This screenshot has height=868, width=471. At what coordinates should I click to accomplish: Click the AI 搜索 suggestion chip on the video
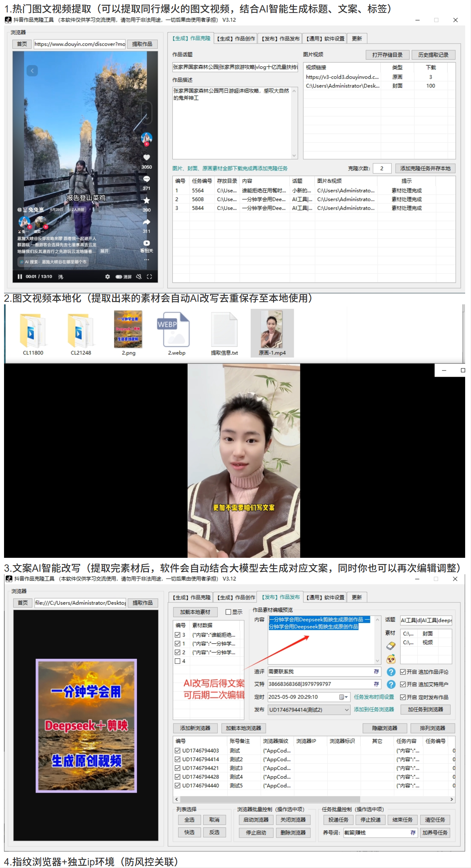(x=53, y=262)
